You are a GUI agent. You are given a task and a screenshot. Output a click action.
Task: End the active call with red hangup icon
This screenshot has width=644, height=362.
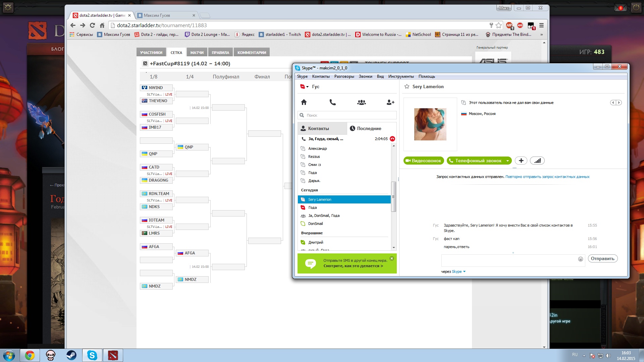point(392,139)
